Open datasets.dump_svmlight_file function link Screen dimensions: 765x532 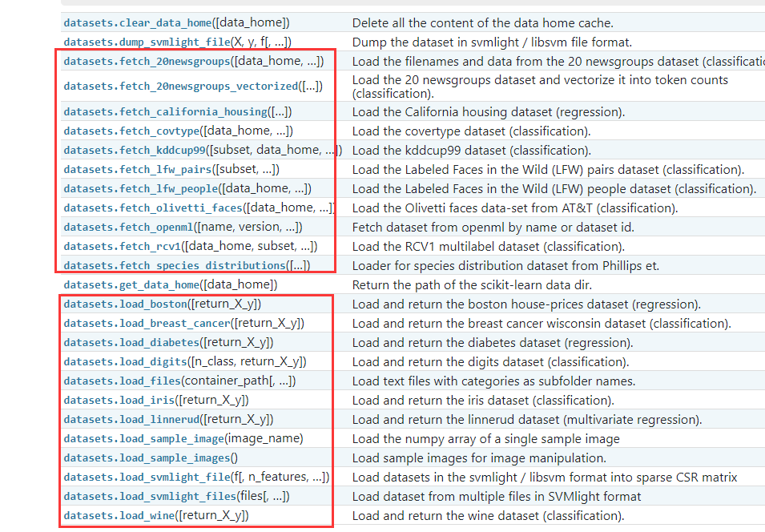point(147,42)
